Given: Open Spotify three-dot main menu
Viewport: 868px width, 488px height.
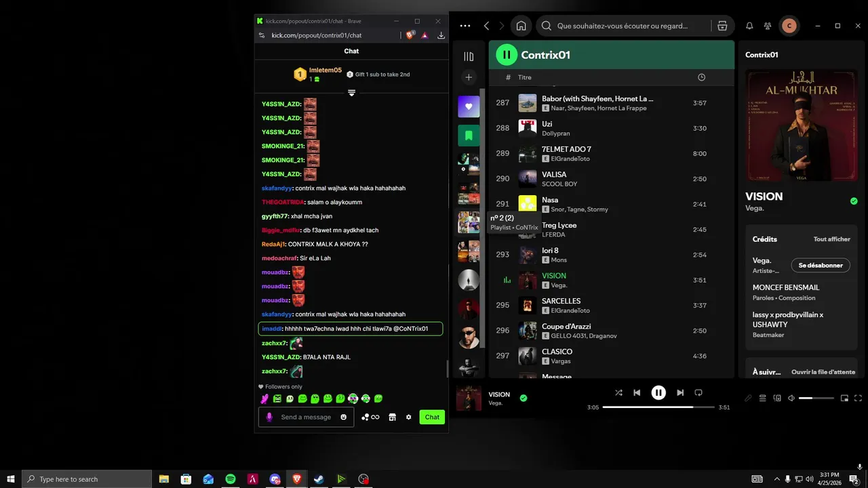Looking at the screenshot, I should coord(465,26).
